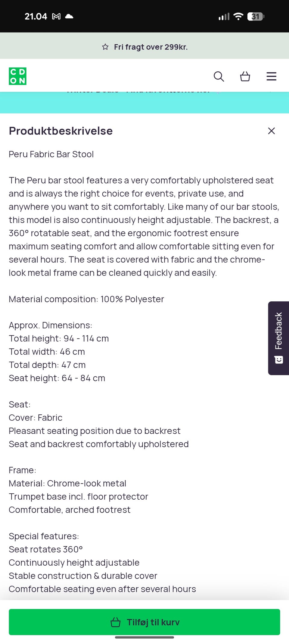Tap the Wi-Fi status icon
Screen dimensions: 289x644
(238, 17)
